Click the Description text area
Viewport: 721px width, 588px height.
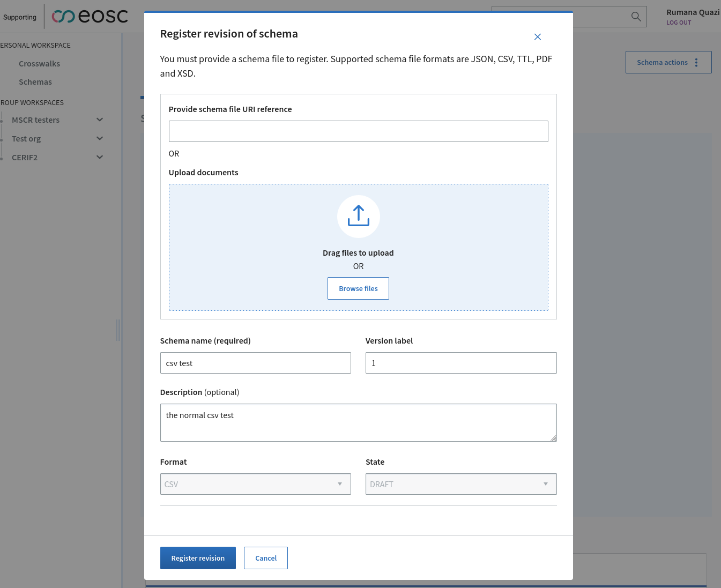click(358, 422)
